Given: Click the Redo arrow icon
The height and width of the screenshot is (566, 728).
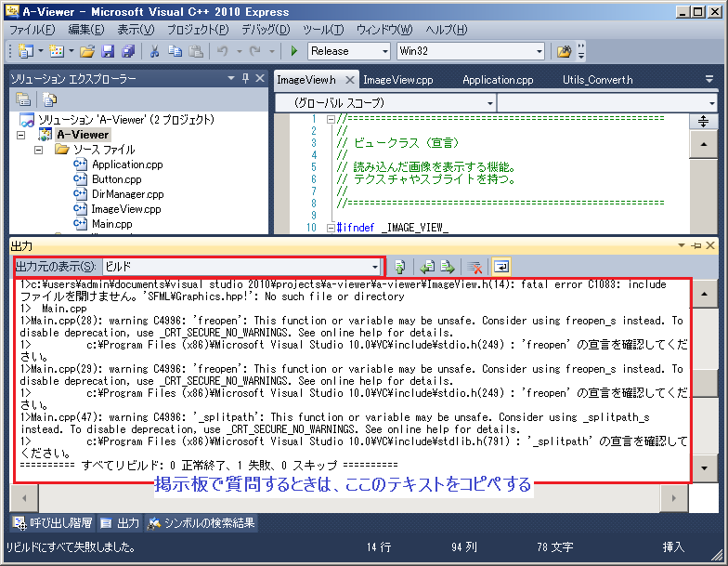Looking at the screenshot, I should pos(254,51).
